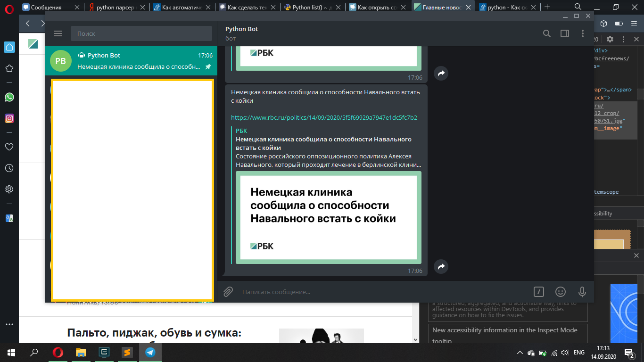Image resolution: width=644 pixels, height=362 pixels.
Task: Click the Поиск search field in Telegram
Action: tap(141, 33)
